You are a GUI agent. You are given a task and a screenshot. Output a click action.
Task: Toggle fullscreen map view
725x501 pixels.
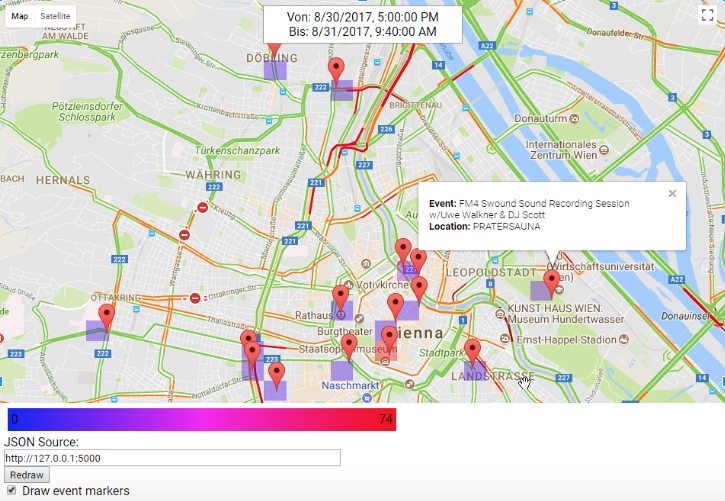pos(707,15)
